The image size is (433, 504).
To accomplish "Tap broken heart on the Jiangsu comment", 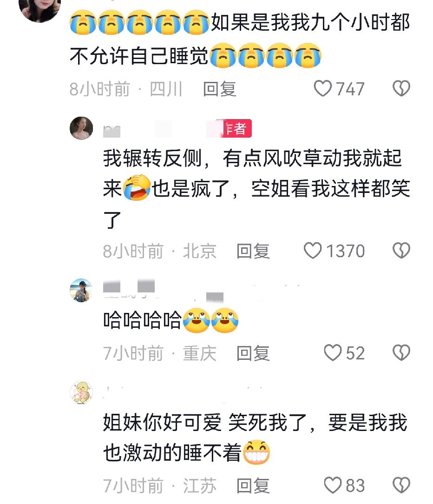I will tap(401, 485).
